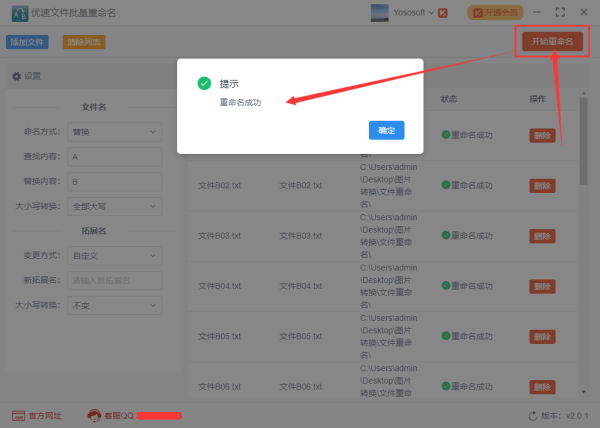Screen dimensions: 600x428
Task: Click the 新拓展名 input field
Action: pyautogui.click(x=115, y=280)
